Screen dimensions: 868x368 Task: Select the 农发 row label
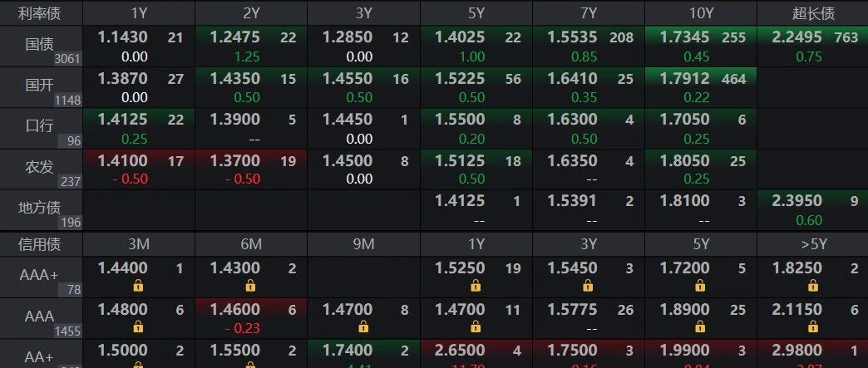(41, 169)
